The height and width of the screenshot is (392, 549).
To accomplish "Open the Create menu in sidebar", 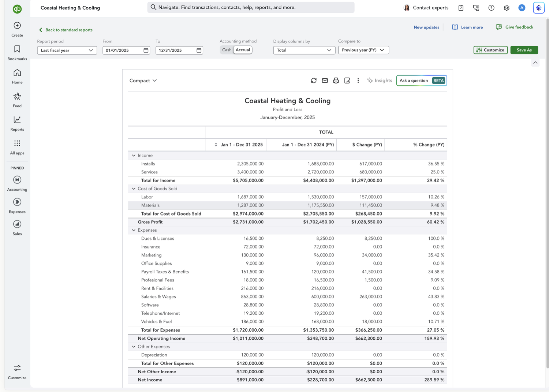I will (17, 30).
